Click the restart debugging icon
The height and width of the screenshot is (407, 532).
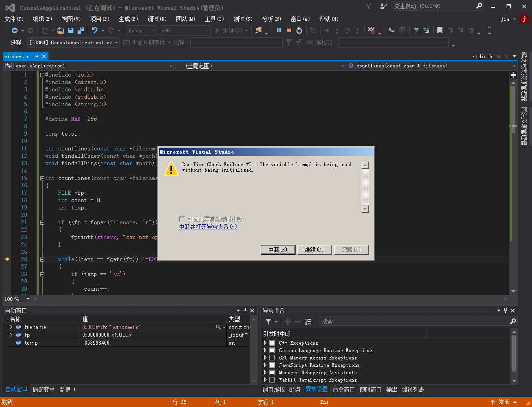(299, 30)
